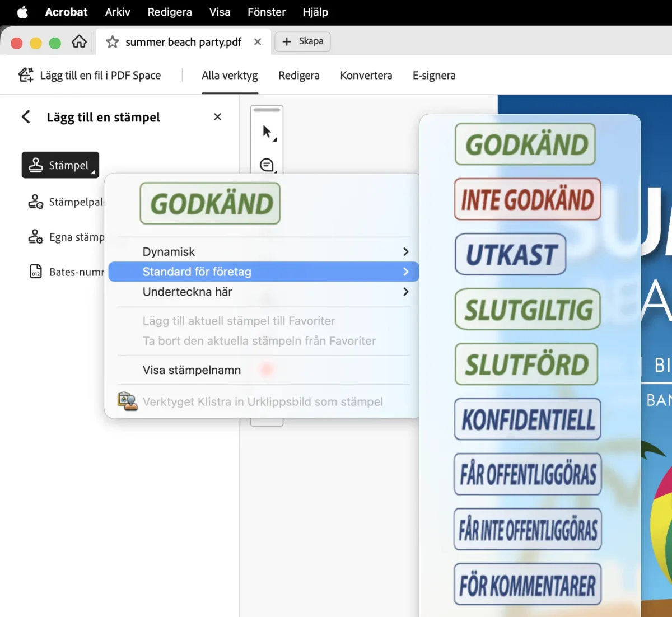
Task: Pick the INTE GODKÄND stamp
Action: click(x=528, y=199)
